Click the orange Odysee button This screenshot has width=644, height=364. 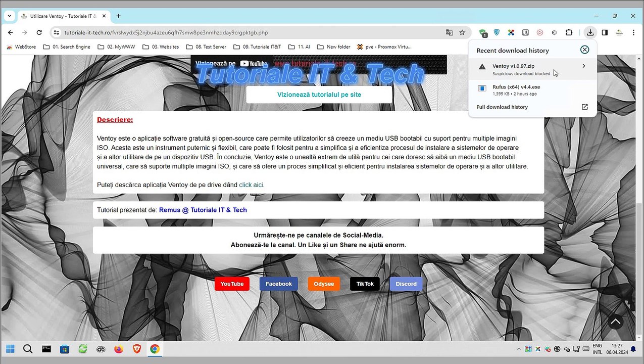click(324, 284)
